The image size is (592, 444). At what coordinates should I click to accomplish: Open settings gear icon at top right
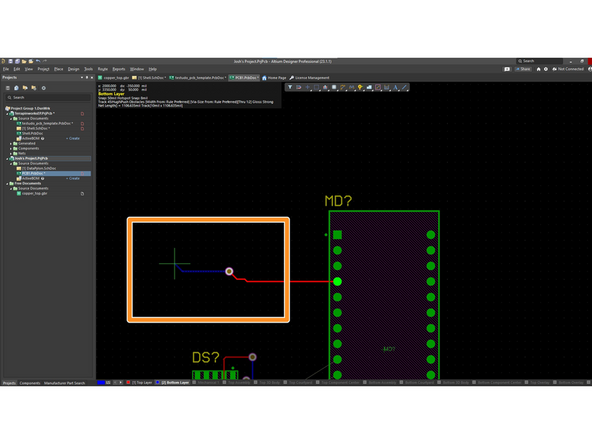click(546, 69)
